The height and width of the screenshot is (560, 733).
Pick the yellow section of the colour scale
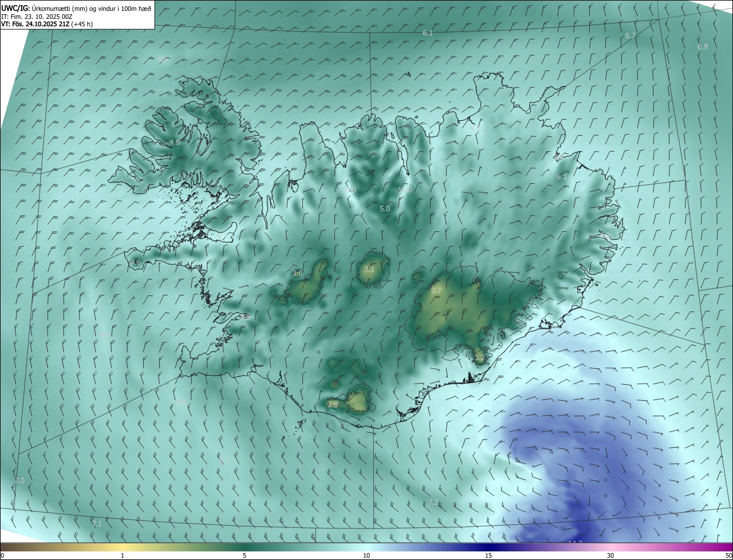[123, 547]
